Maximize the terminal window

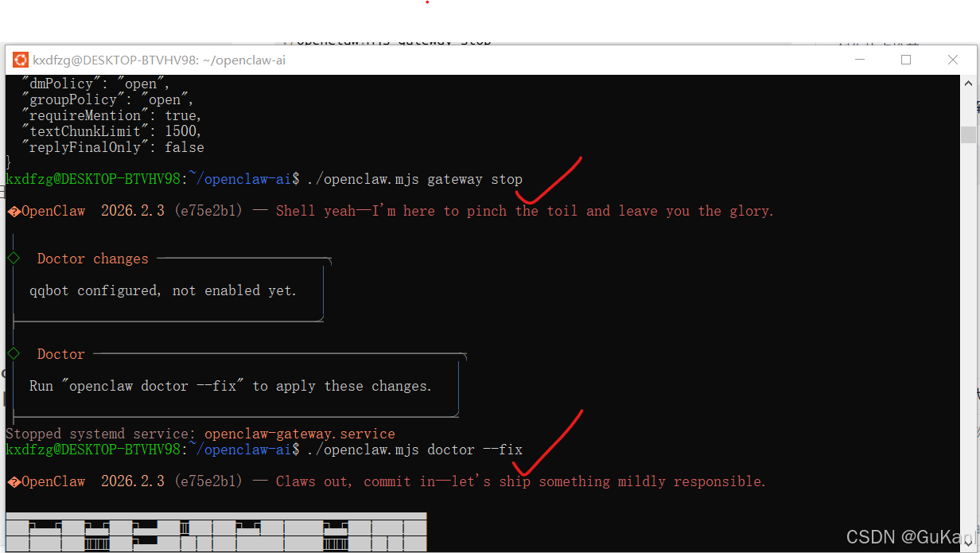click(906, 60)
